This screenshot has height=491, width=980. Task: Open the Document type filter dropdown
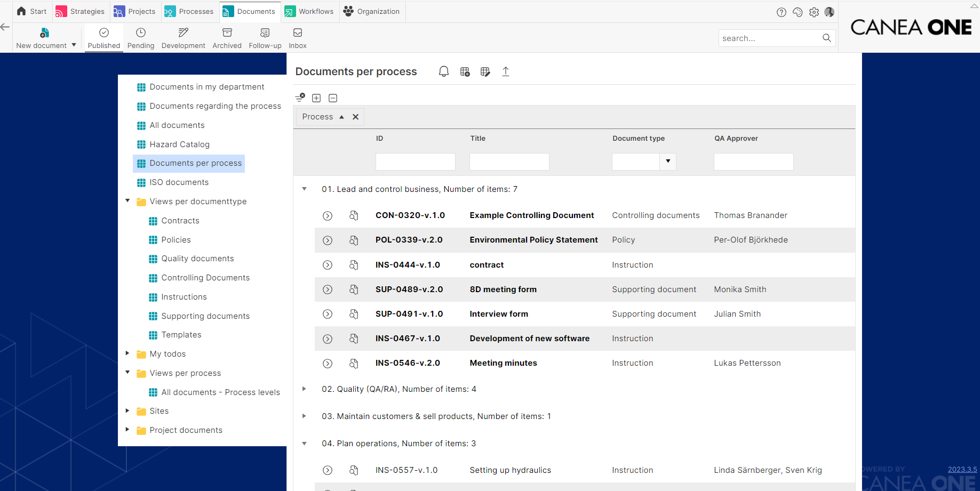coord(668,162)
